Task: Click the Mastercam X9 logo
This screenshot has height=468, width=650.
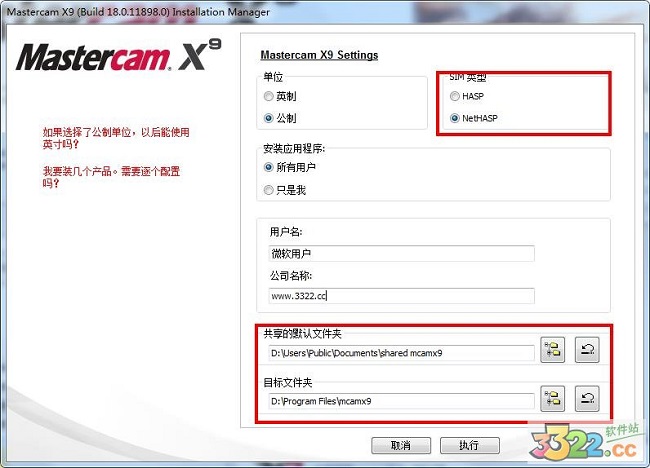Action: tap(119, 56)
